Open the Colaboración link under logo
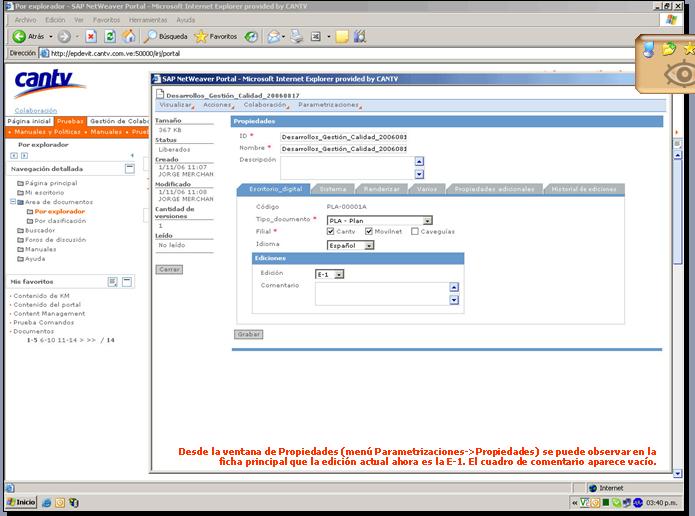 pyautogui.click(x=36, y=110)
